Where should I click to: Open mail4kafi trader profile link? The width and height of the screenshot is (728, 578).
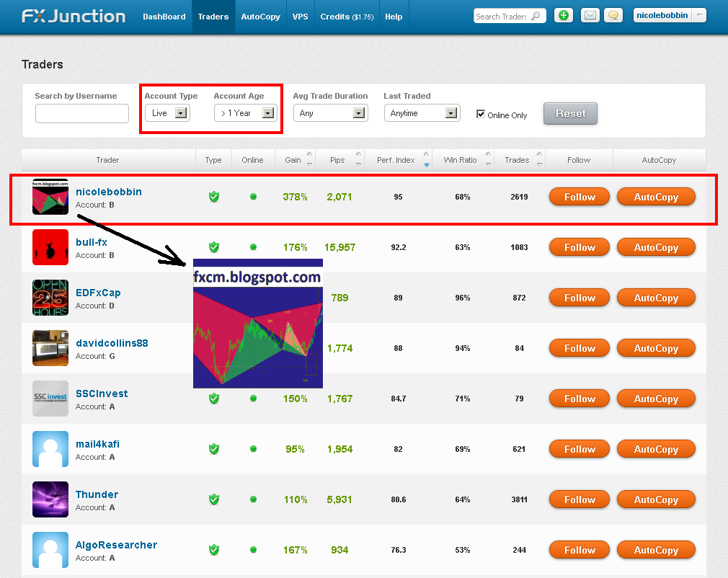[97, 444]
